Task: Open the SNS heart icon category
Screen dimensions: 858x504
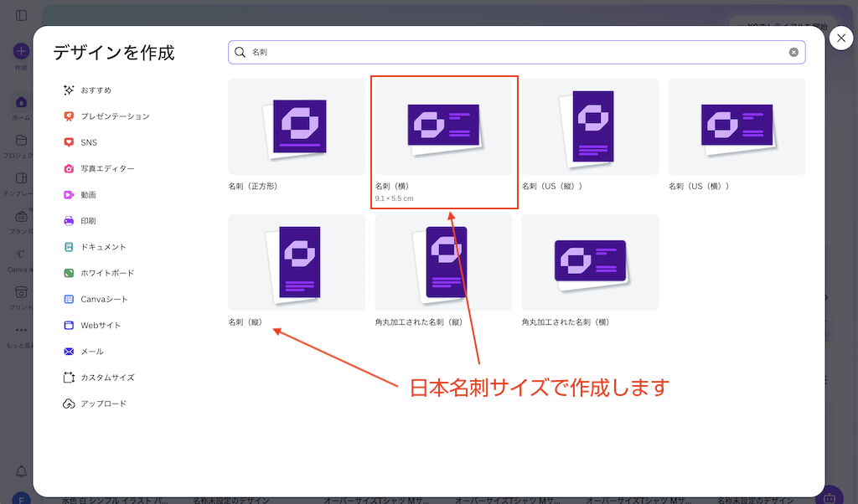Action: click(x=69, y=142)
